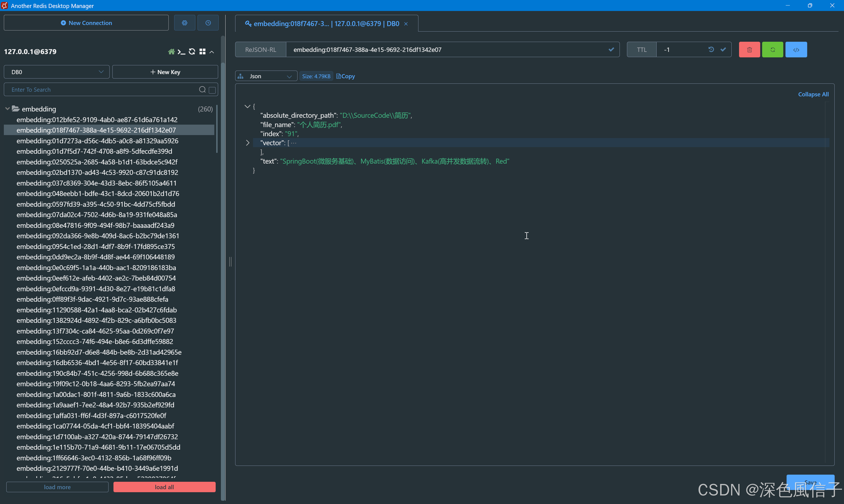844x504 pixels.
Task: Switch key list view with grid icon
Action: pyautogui.click(x=202, y=52)
